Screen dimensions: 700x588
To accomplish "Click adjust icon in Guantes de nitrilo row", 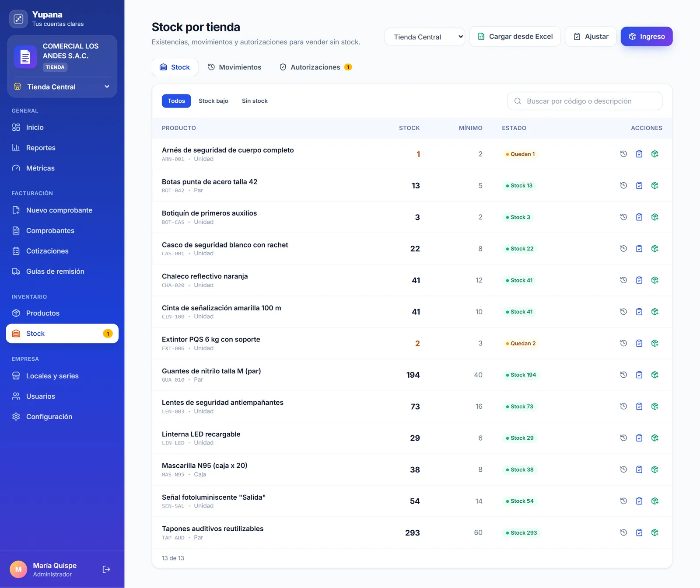I will click(639, 375).
